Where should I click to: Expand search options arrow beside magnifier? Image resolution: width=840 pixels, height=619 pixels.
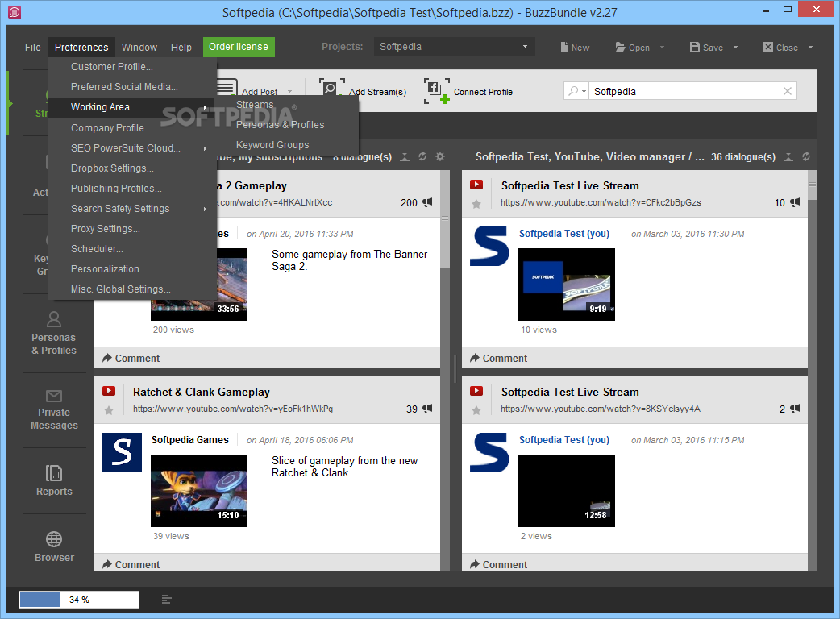(x=584, y=92)
